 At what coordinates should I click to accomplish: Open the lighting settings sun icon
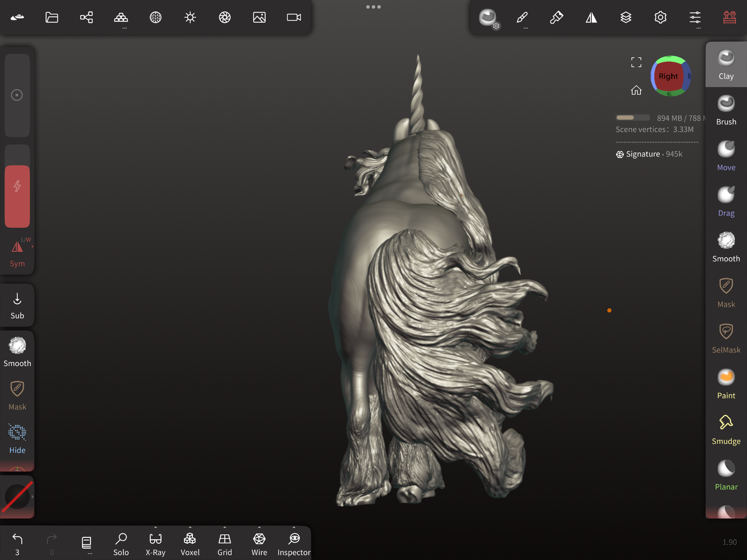tap(190, 18)
